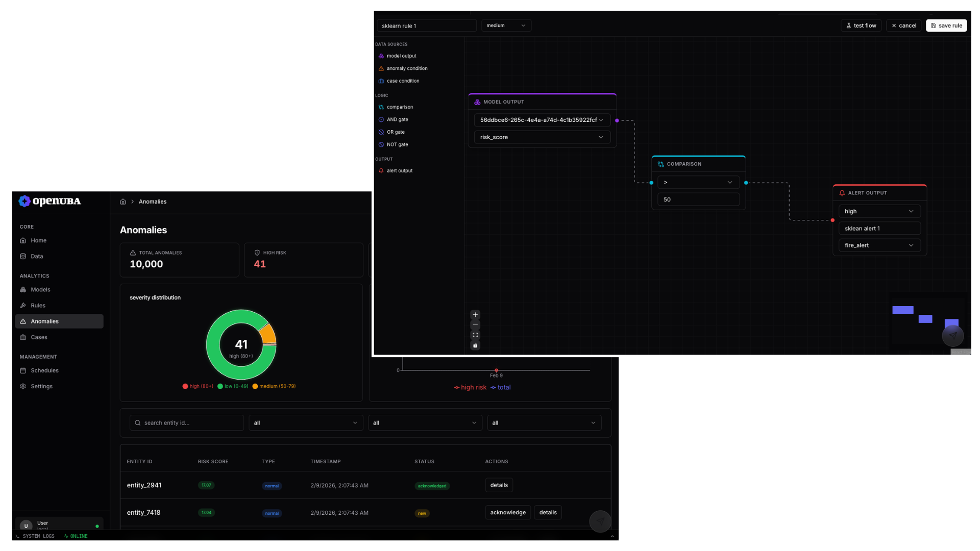Click the "save rule" button

946,26
